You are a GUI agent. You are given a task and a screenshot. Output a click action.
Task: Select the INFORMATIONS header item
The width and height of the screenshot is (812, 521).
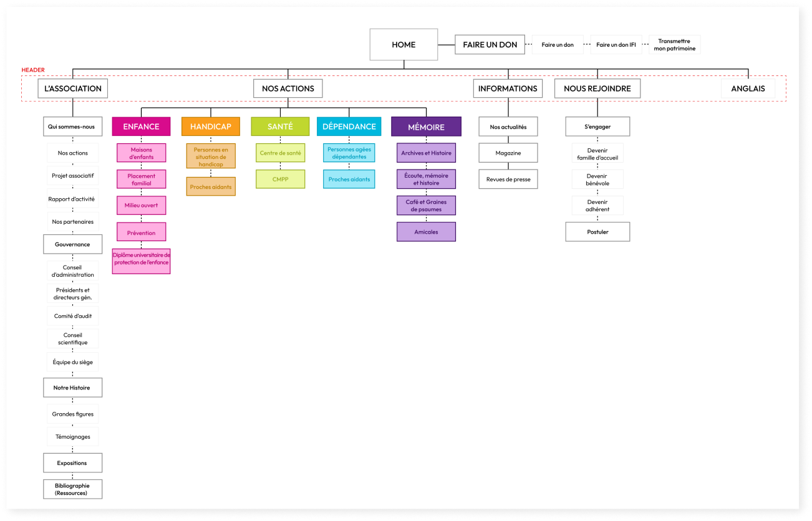tap(507, 88)
